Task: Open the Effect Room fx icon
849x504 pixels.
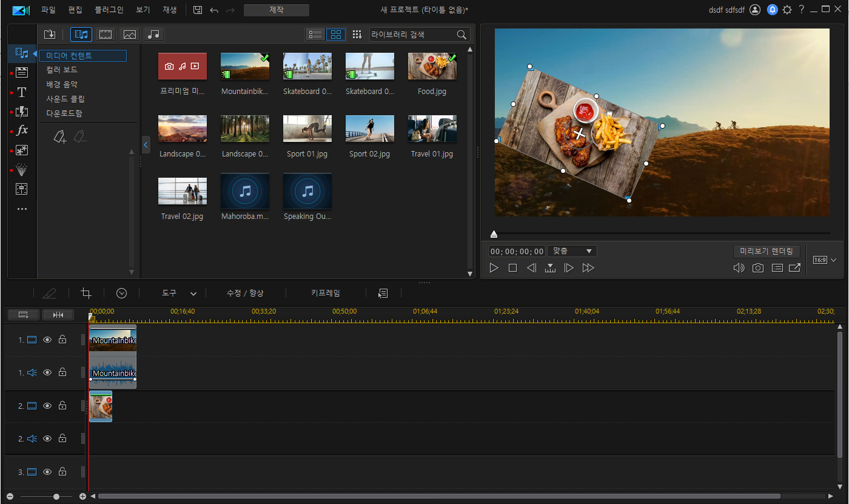Action: click(22, 130)
